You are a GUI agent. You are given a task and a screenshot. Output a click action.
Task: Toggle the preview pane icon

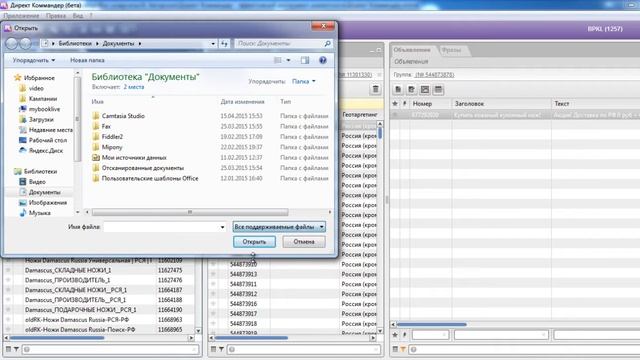pos(304,60)
